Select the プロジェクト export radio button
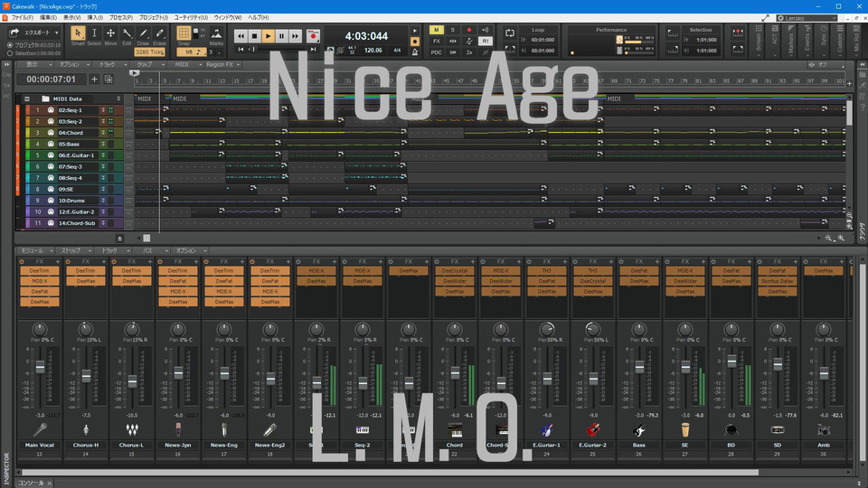 tap(10, 45)
